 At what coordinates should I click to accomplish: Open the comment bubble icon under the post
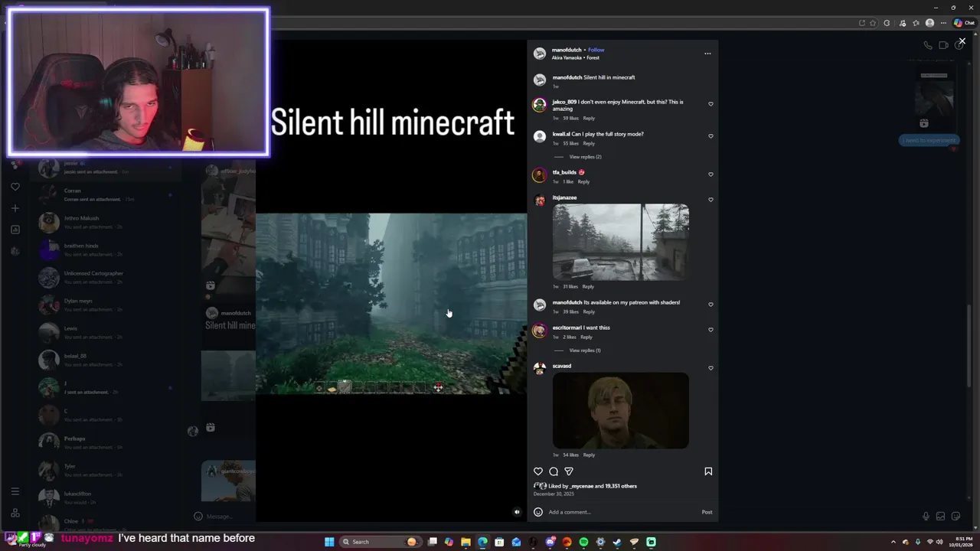tap(554, 471)
